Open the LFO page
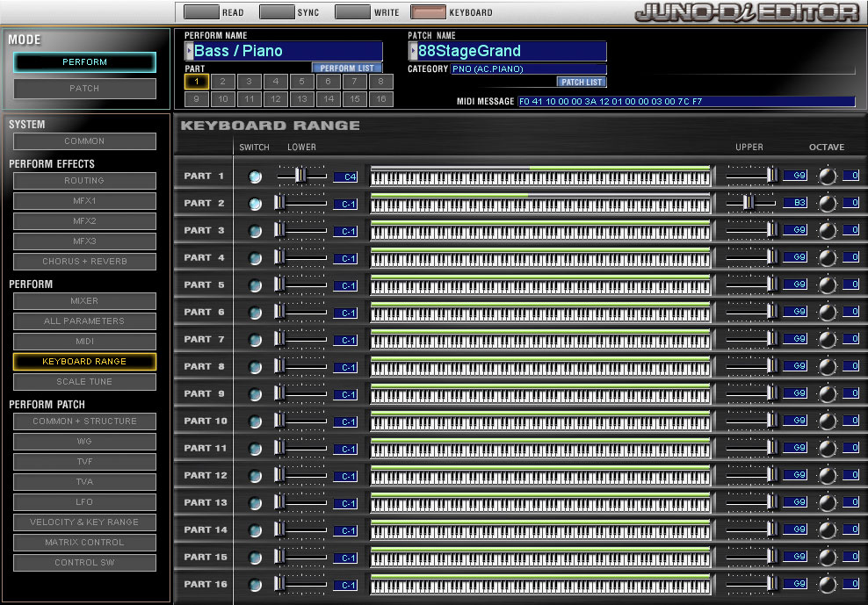 pyautogui.click(x=84, y=502)
